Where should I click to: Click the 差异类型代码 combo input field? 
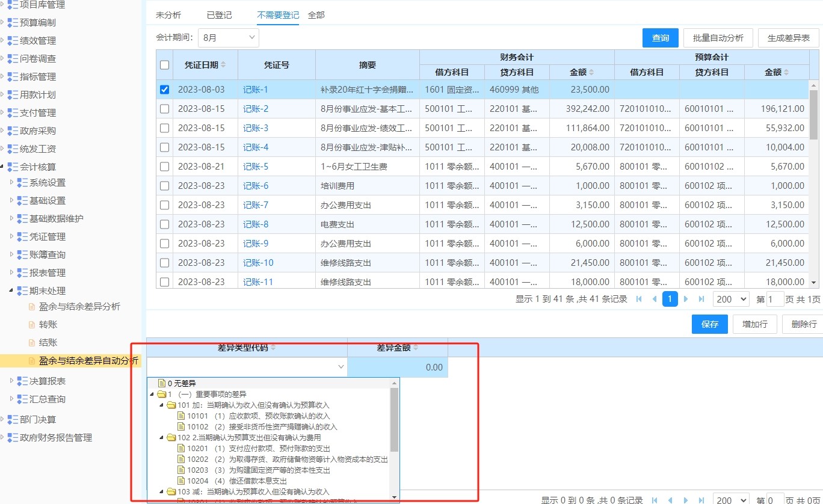(x=247, y=367)
